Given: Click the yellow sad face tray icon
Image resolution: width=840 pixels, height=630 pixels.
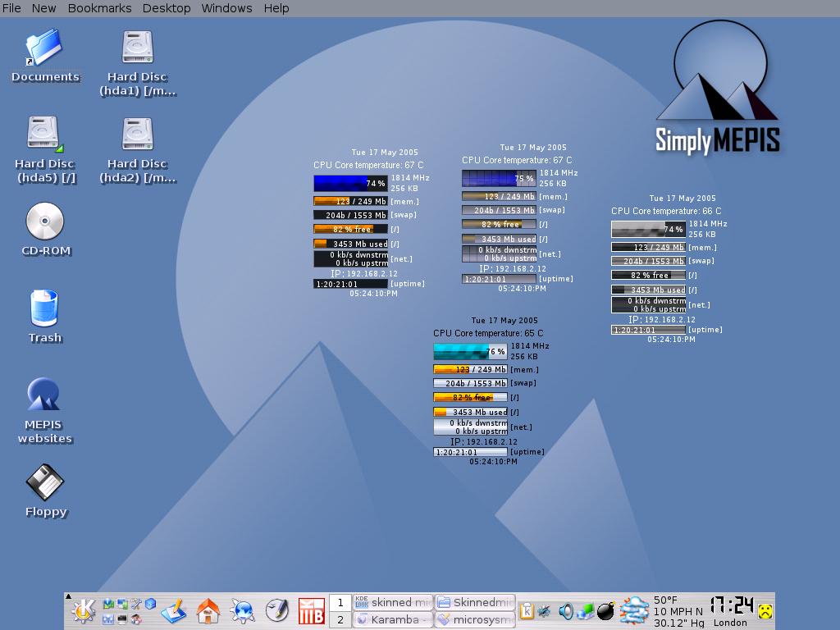Looking at the screenshot, I should (x=765, y=610).
